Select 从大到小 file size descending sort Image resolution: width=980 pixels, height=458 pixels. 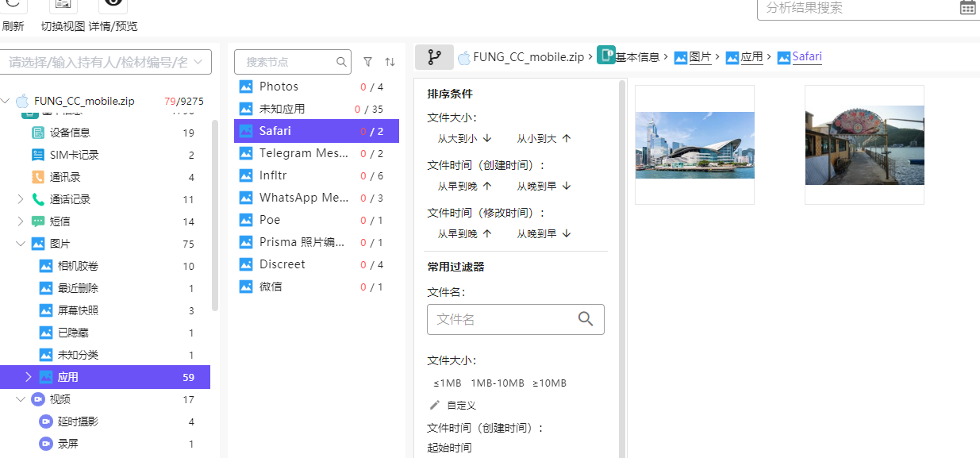click(458, 137)
